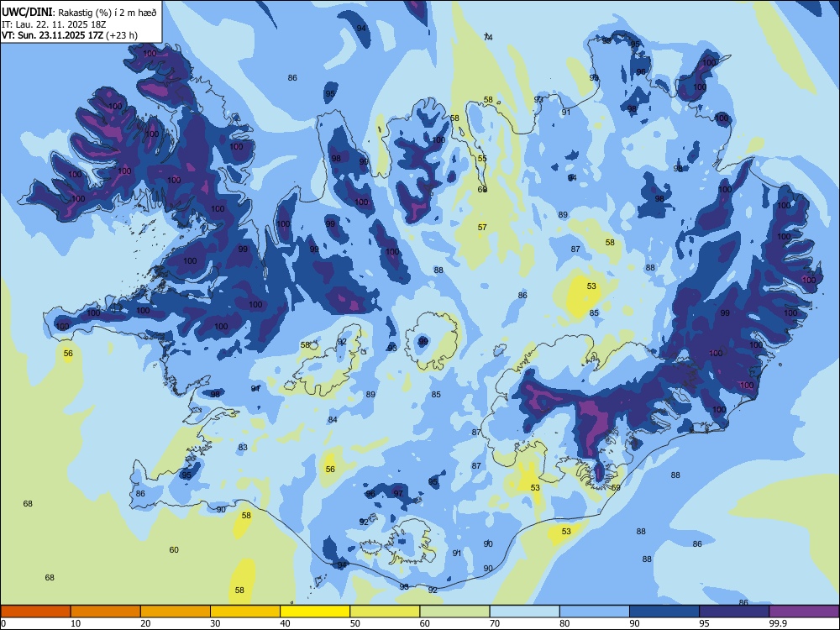Click the '57' humidity value on the map
Viewport: 840px width, 630px height.
(x=482, y=227)
